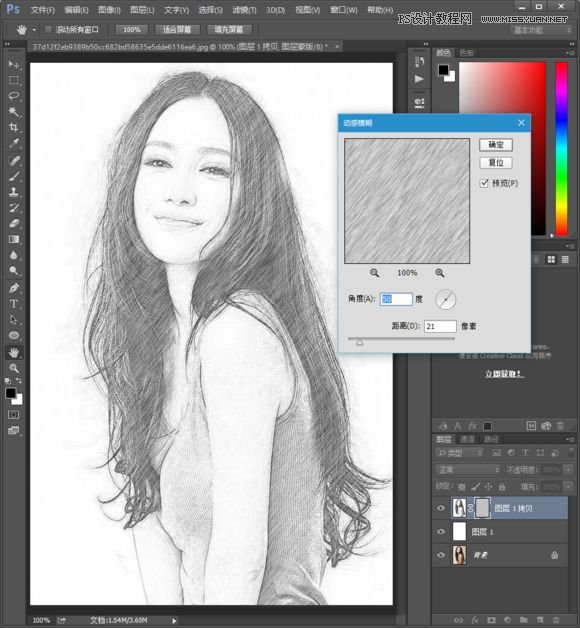The image size is (580, 628).
Task: Toggle Scroll All Windows checkbox
Action: tap(48, 29)
